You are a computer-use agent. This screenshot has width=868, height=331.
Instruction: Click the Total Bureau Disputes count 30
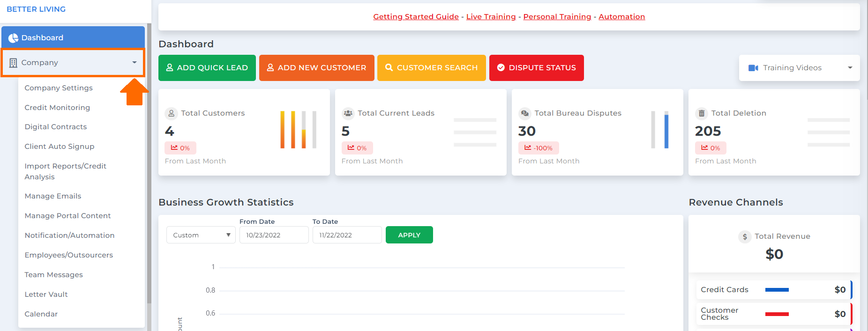click(x=527, y=132)
